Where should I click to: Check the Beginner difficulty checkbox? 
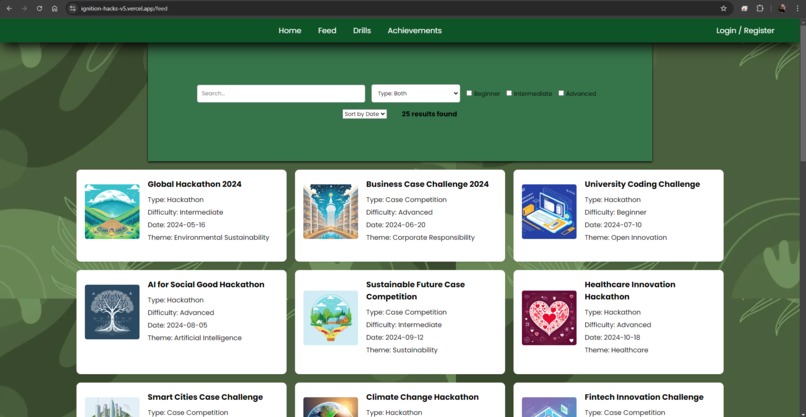click(x=469, y=93)
